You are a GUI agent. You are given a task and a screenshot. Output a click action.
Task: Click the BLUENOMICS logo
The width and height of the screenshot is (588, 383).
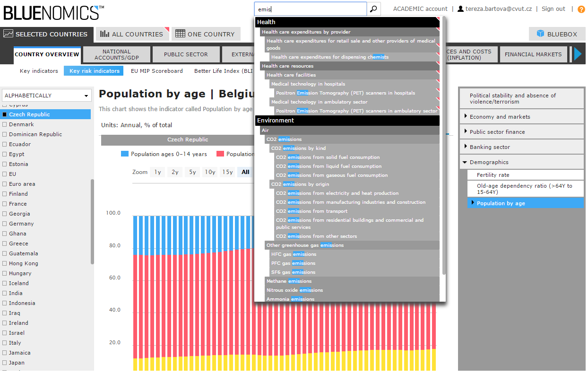[54, 12]
